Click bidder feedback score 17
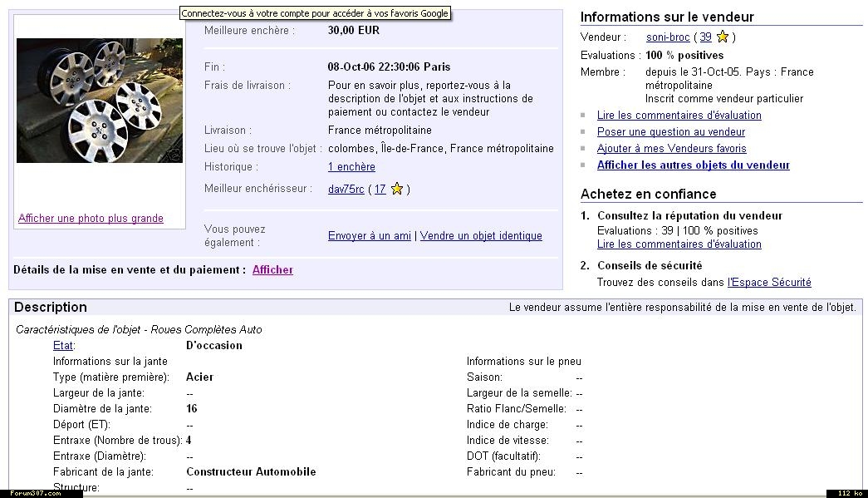The image size is (868, 498). point(380,190)
